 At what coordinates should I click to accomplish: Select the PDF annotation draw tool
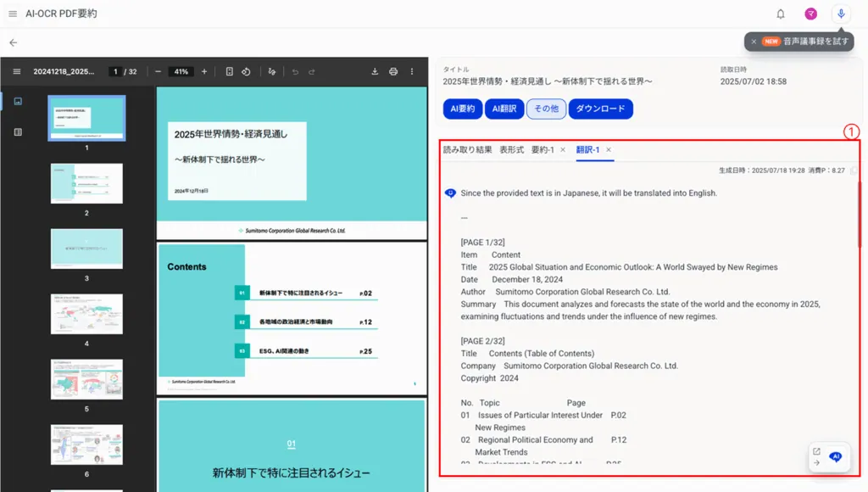coord(272,71)
